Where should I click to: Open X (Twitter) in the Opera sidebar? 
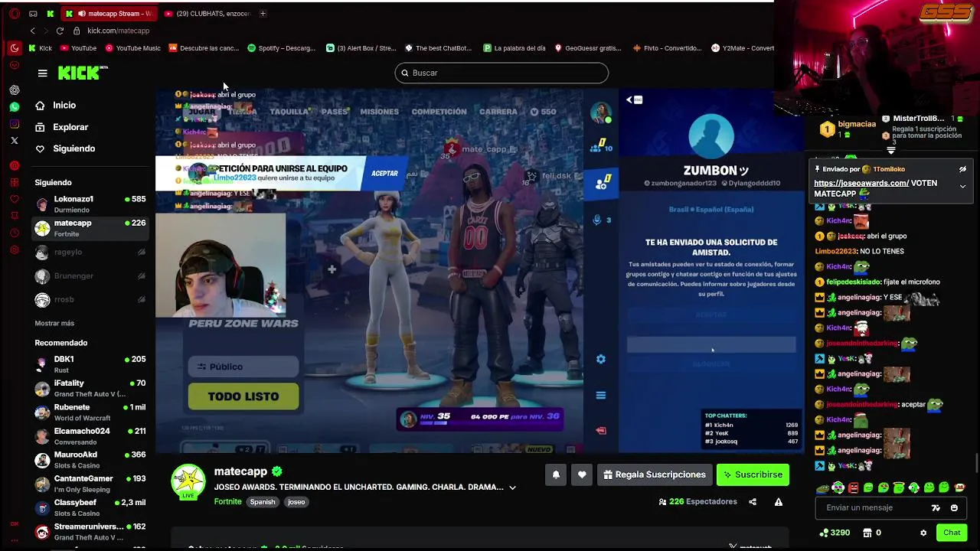[x=15, y=141]
